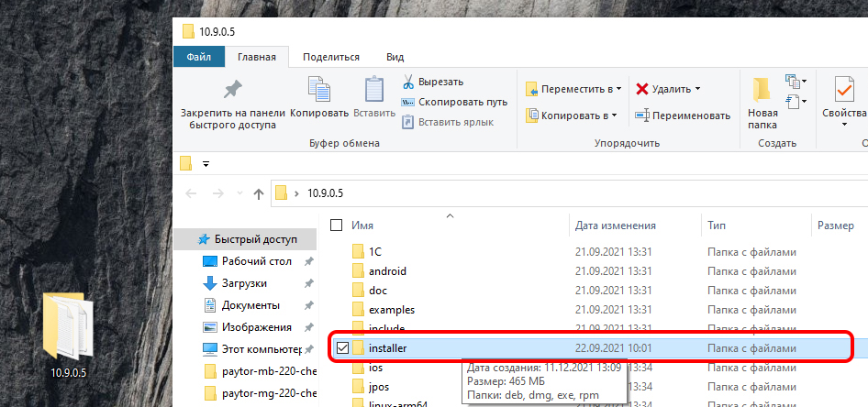Sort by Date modified column header
The image size is (868, 407).
click(x=615, y=225)
